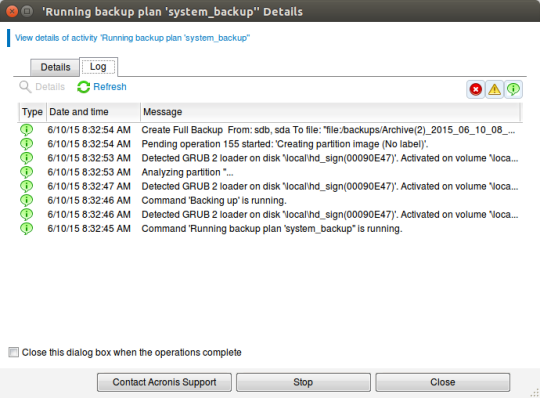Select 'Pending operation 155 started' message
The height and width of the screenshot is (398, 540).
click(x=285, y=144)
